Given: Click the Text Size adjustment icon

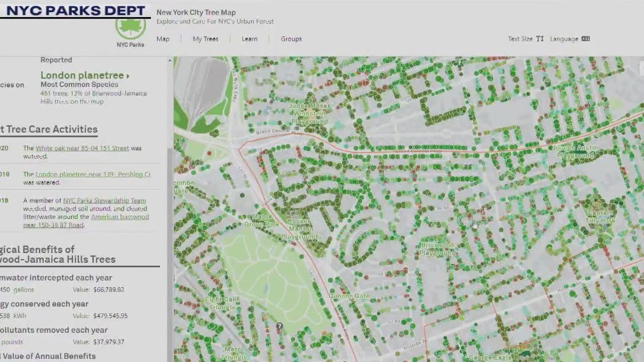Looking at the screenshot, I should click(541, 38).
